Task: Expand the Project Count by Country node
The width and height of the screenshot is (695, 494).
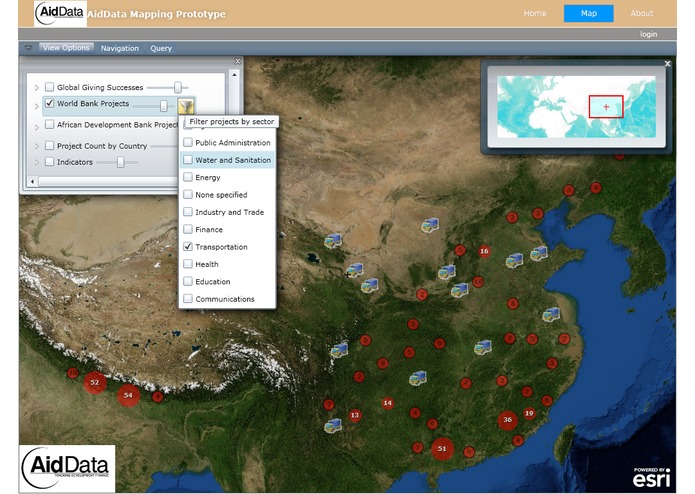Action: [x=37, y=146]
